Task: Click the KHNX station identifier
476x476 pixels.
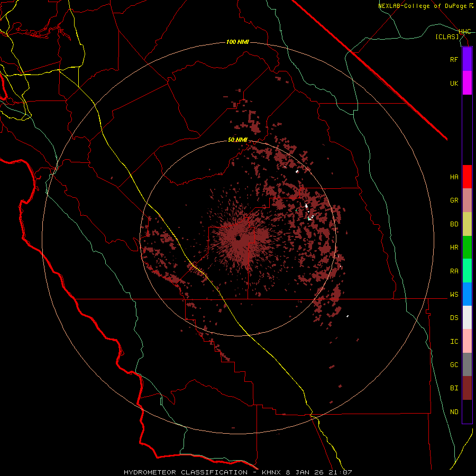Action: tap(272, 472)
